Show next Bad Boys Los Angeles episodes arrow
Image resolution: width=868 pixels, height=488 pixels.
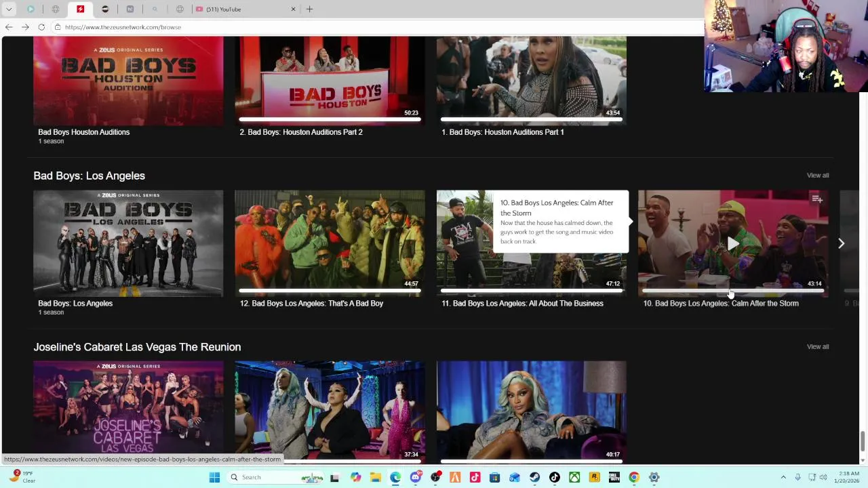pos(841,243)
